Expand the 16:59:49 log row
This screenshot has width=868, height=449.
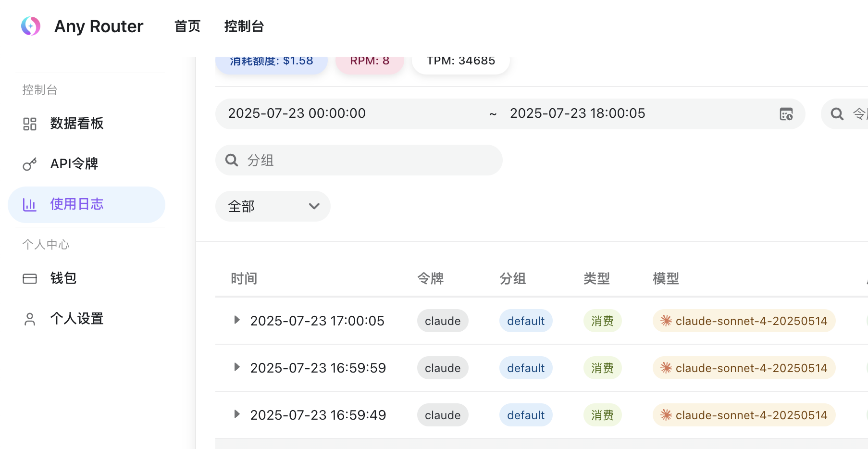coord(237,414)
